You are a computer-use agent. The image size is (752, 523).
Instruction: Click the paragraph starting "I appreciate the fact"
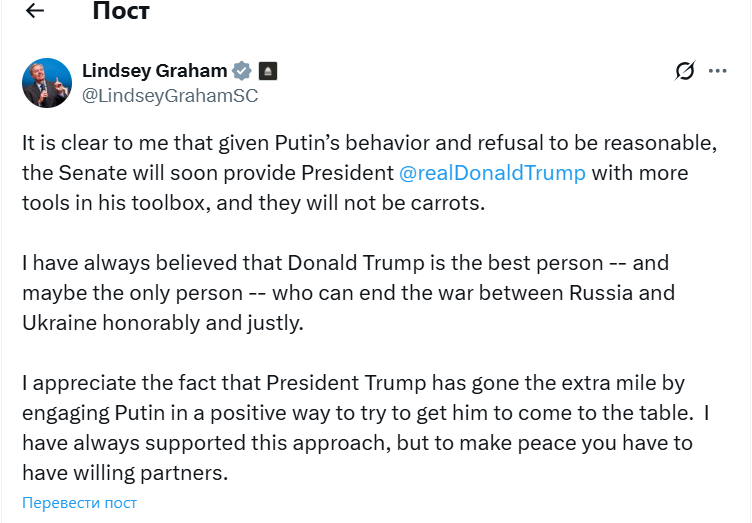[x=357, y=427]
